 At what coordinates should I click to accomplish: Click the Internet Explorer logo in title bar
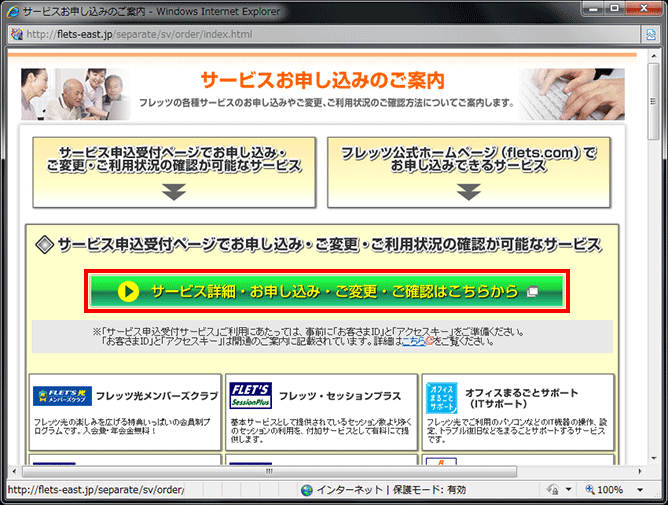(x=13, y=11)
